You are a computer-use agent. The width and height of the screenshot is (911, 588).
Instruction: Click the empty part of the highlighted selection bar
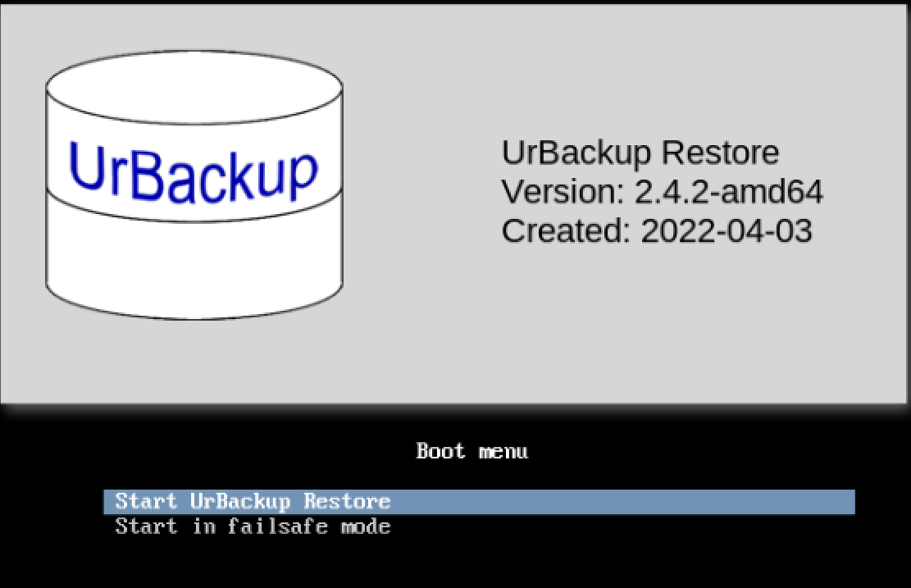click(x=622, y=502)
